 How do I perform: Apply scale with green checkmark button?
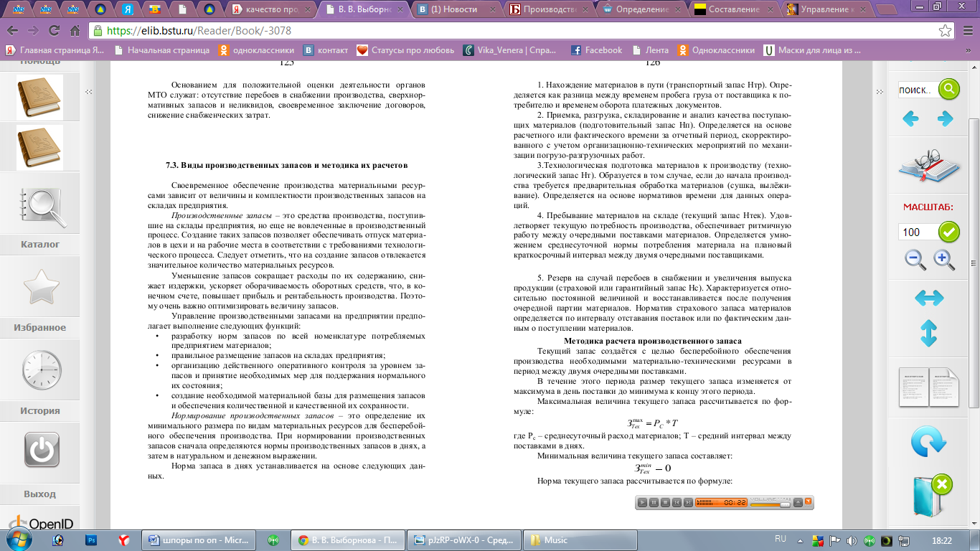[x=949, y=232]
